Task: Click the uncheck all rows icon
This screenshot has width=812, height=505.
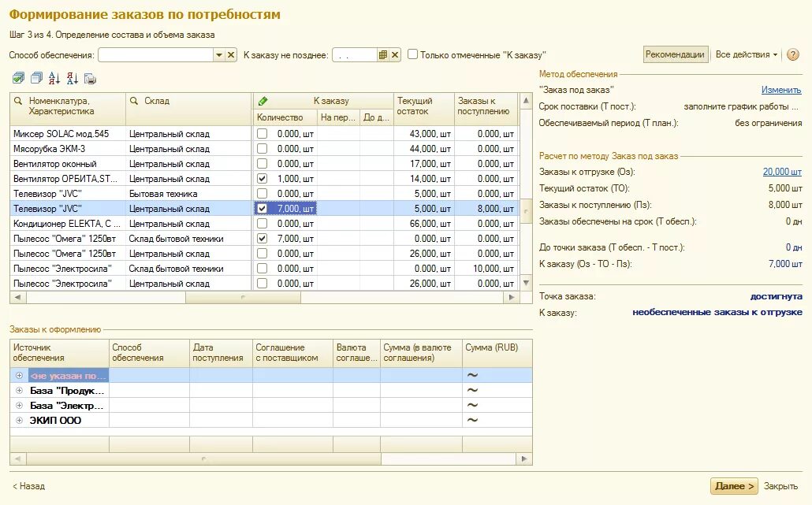Action: pyautogui.click(x=36, y=78)
